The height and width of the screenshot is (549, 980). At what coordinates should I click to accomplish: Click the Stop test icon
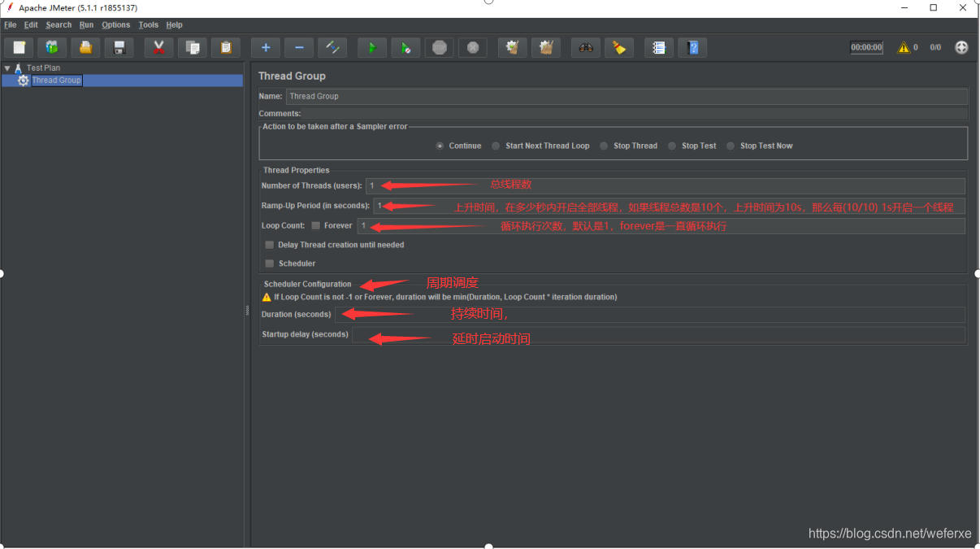click(440, 47)
